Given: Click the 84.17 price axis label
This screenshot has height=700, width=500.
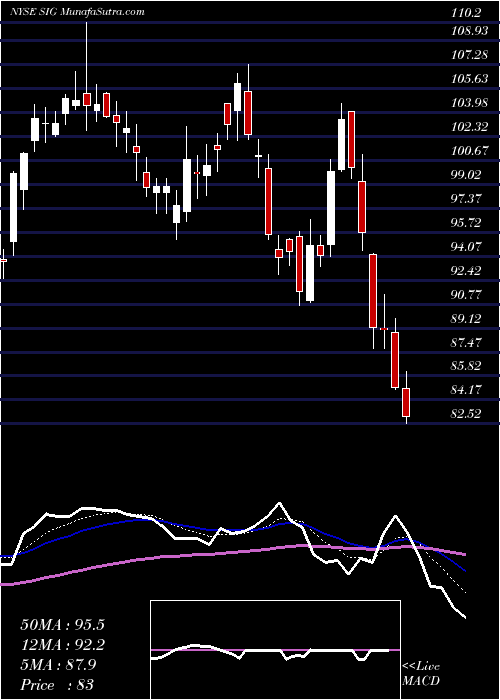Looking at the screenshot, I should [467, 391].
